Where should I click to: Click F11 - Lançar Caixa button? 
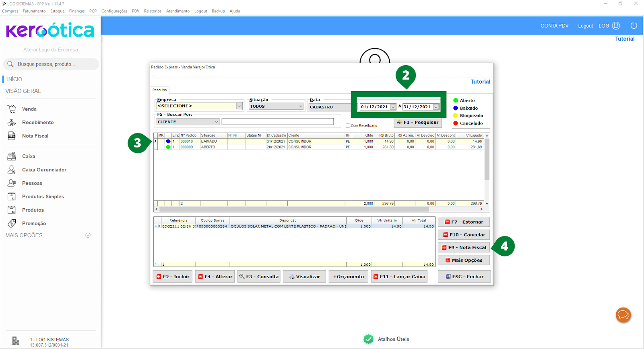pyautogui.click(x=399, y=277)
